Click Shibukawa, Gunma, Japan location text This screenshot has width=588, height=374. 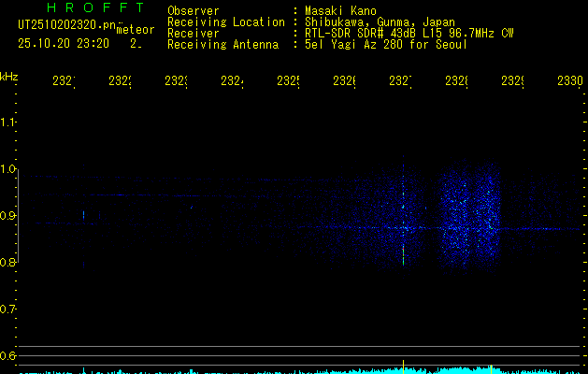click(x=380, y=22)
